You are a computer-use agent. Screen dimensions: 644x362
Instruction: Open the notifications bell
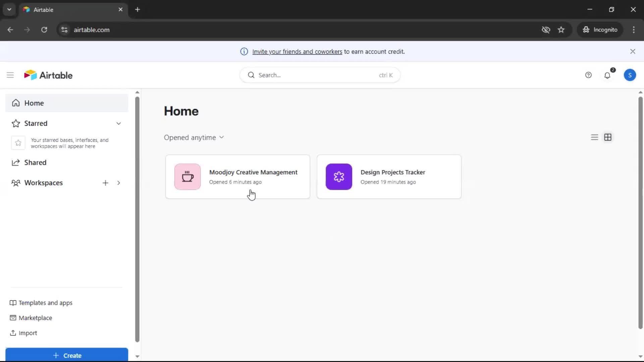607,75
